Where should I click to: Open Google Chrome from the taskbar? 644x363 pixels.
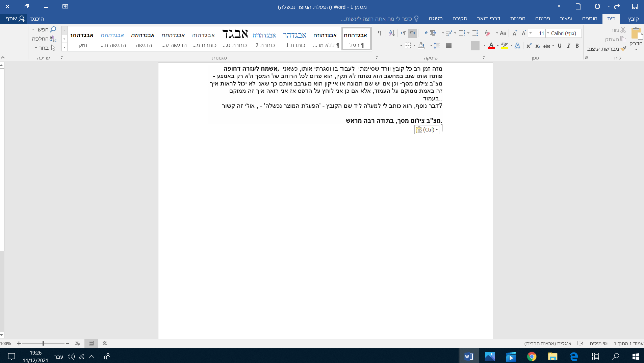click(532, 356)
